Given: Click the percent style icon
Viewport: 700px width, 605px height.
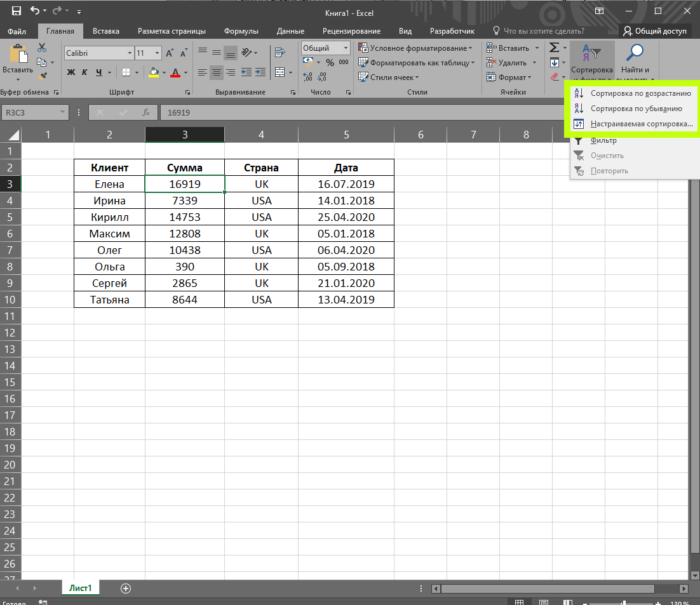Looking at the screenshot, I should tap(330, 63).
